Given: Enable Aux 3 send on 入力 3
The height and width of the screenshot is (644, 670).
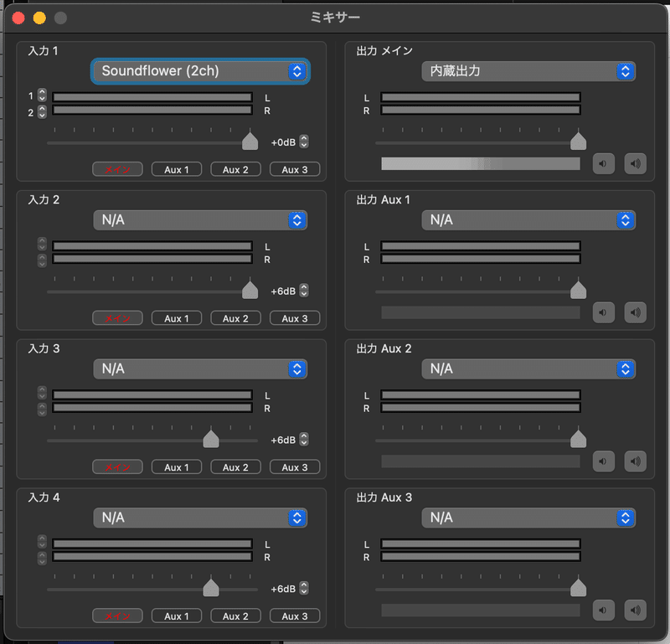Looking at the screenshot, I should [295, 467].
